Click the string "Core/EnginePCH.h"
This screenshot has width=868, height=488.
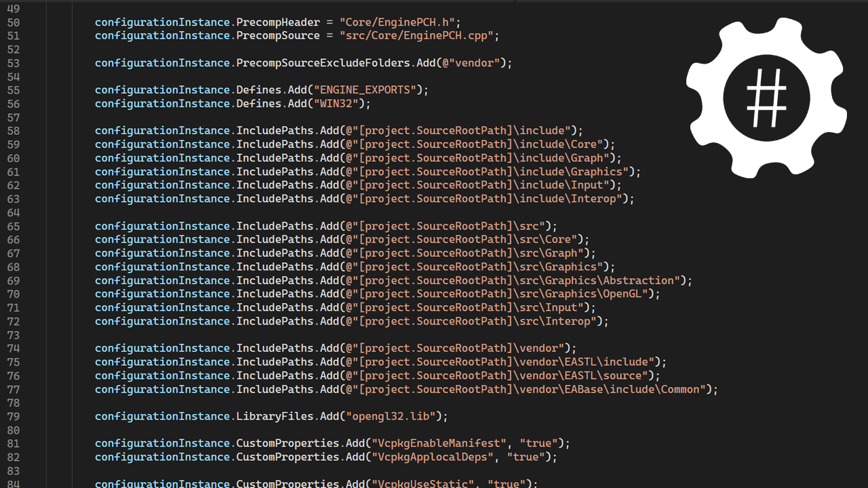coord(397,22)
